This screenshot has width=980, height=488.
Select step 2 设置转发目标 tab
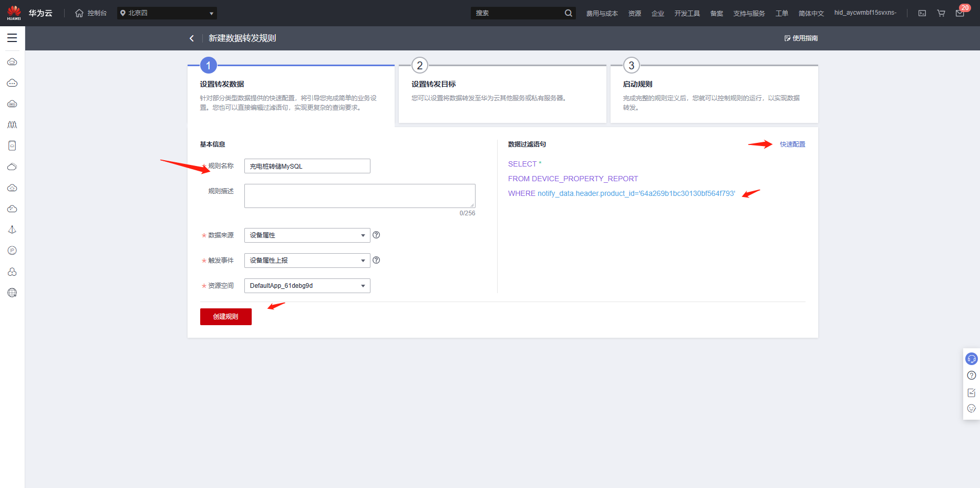pyautogui.click(x=502, y=94)
